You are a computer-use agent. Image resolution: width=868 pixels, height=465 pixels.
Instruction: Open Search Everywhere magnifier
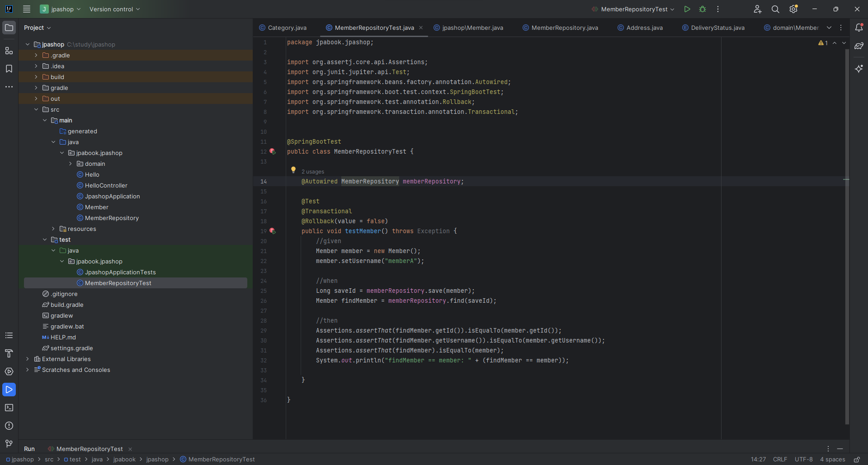(x=775, y=9)
